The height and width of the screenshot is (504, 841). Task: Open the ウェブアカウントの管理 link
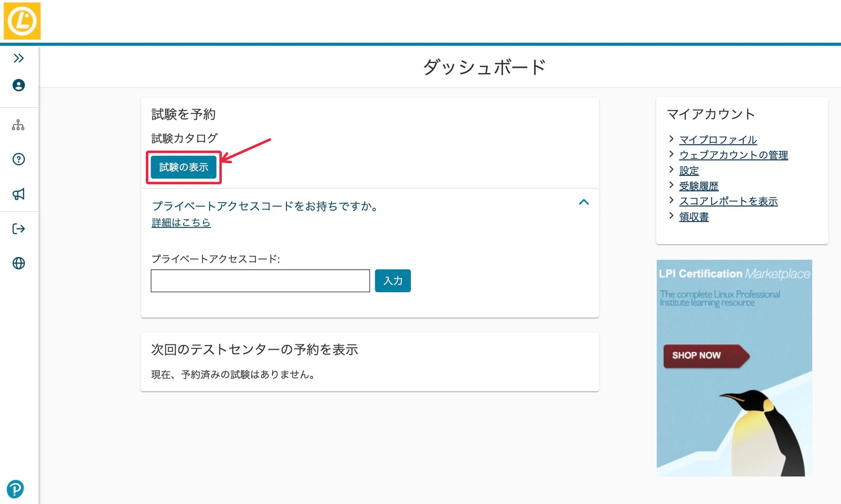coord(733,155)
